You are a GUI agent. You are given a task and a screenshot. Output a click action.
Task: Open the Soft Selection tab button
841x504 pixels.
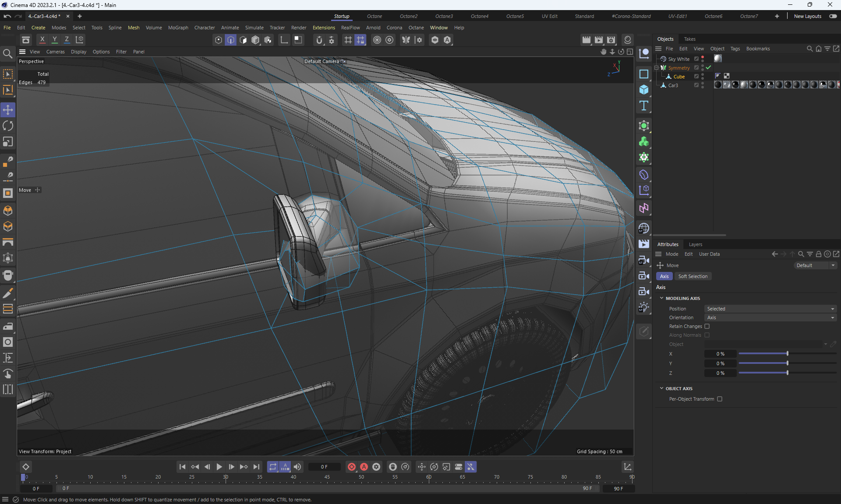[693, 276]
